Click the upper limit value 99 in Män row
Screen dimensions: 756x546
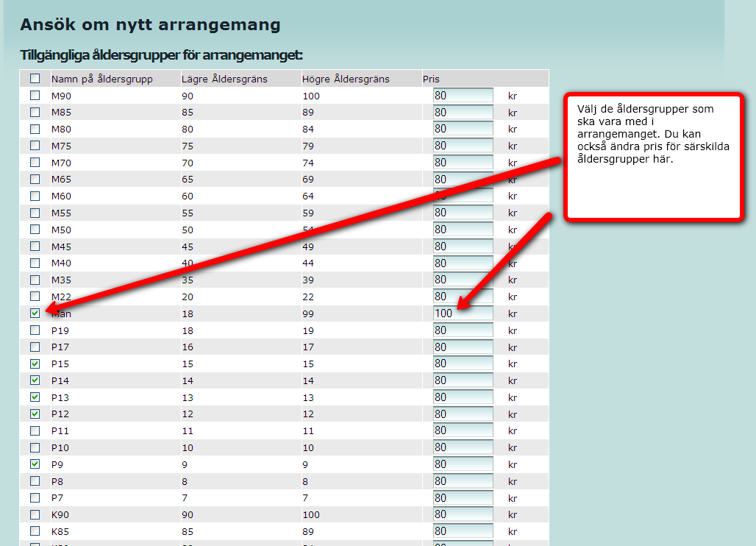[x=308, y=314]
